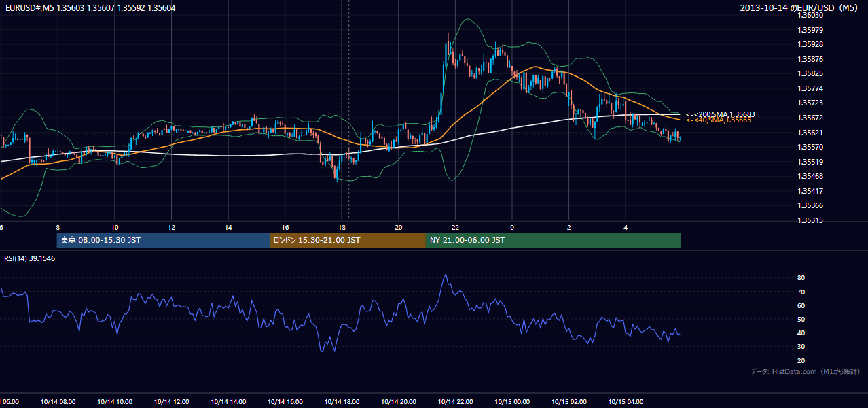Click price axis value 1.35570
868x408 pixels.
[812, 147]
